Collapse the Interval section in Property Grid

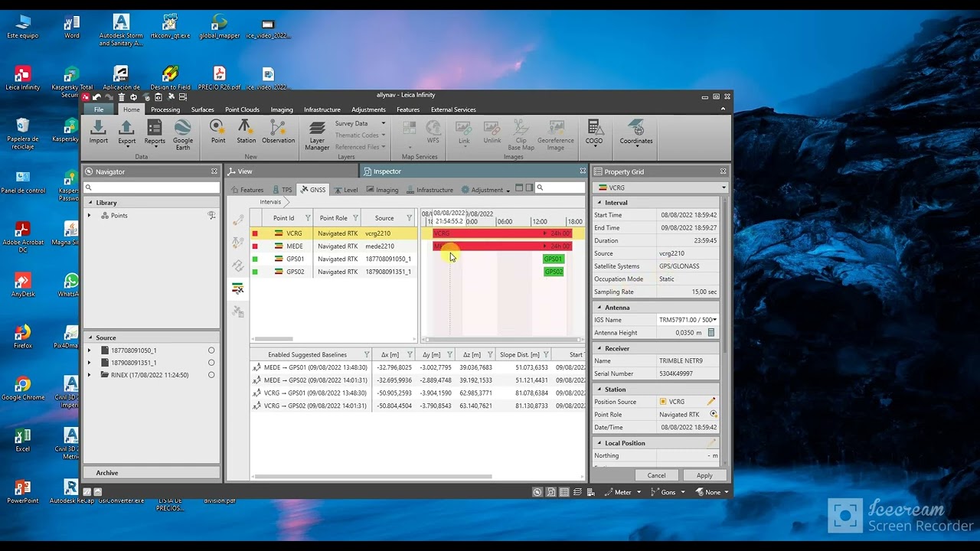pos(599,203)
